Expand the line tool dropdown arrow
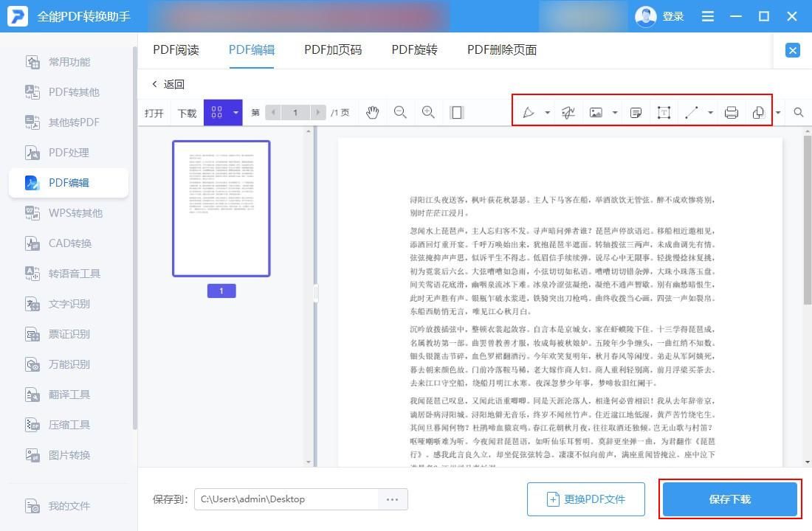The width and height of the screenshot is (812, 531). (x=710, y=112)
